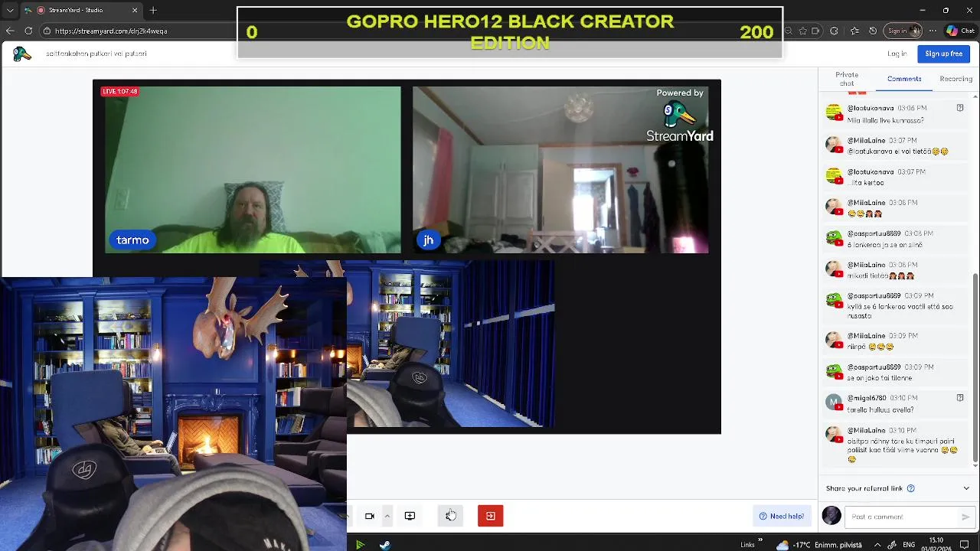The width and height of the screenshot is (980, 551).
Task: Click the taskbar green arrow app icon
Action: click(360, 544)
